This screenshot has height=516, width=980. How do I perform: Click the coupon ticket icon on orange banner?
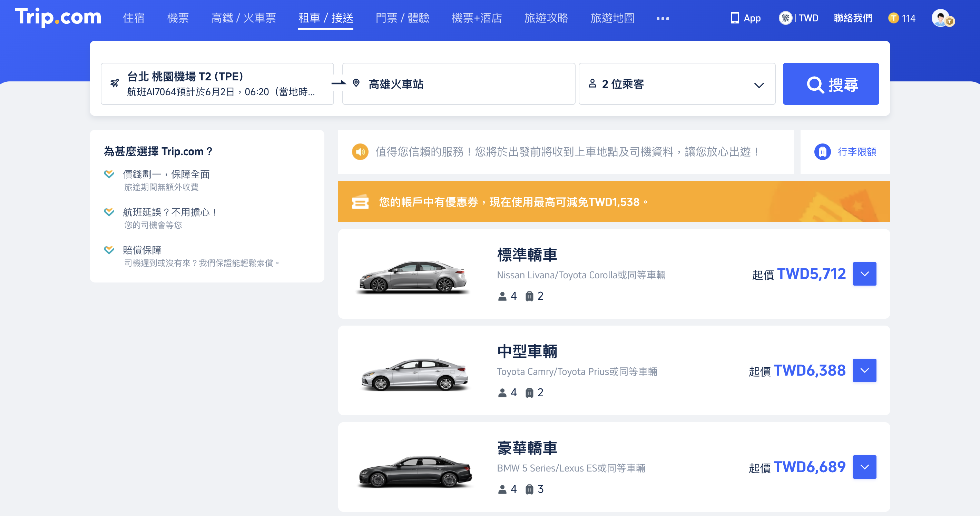pos(360,201)
